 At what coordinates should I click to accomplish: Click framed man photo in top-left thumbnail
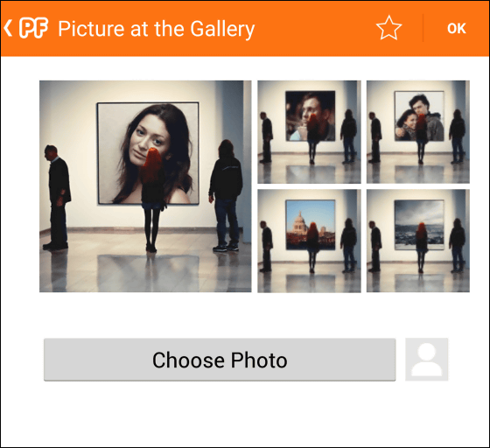pos(311,115)
